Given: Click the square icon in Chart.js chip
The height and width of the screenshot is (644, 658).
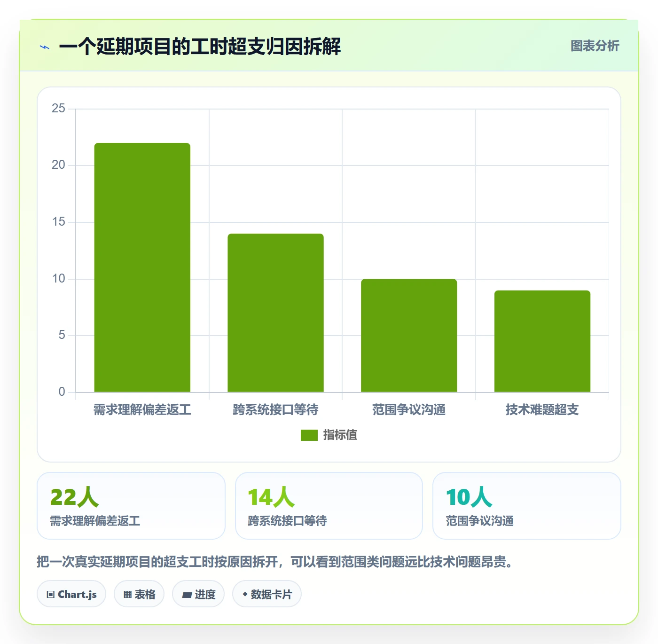Looking at the screenshot, I should pos(51,595).
